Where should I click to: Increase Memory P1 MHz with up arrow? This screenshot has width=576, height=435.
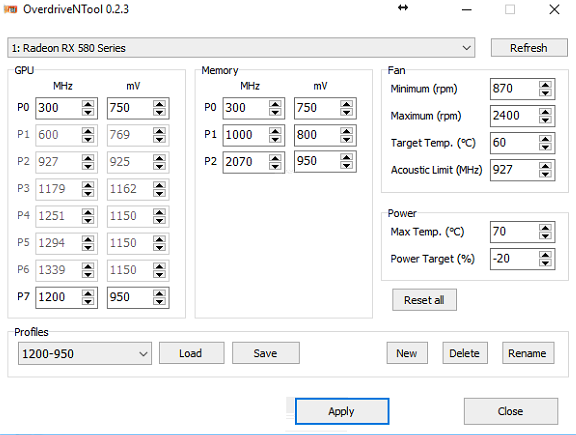[275, 131]
